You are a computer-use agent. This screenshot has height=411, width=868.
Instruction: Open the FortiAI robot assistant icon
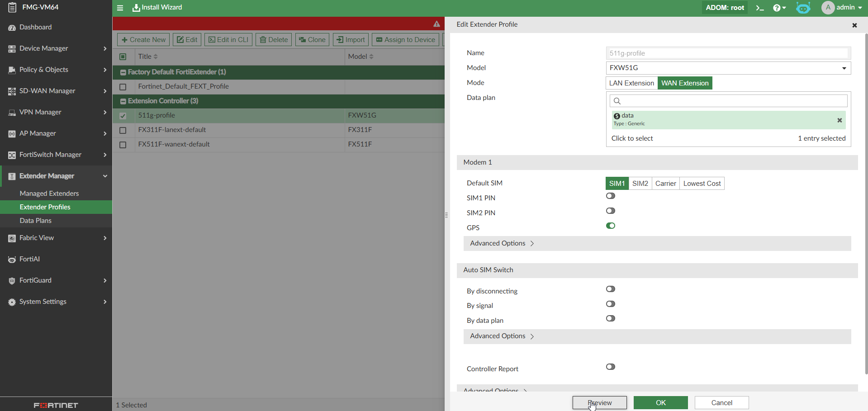pos(803,8)
